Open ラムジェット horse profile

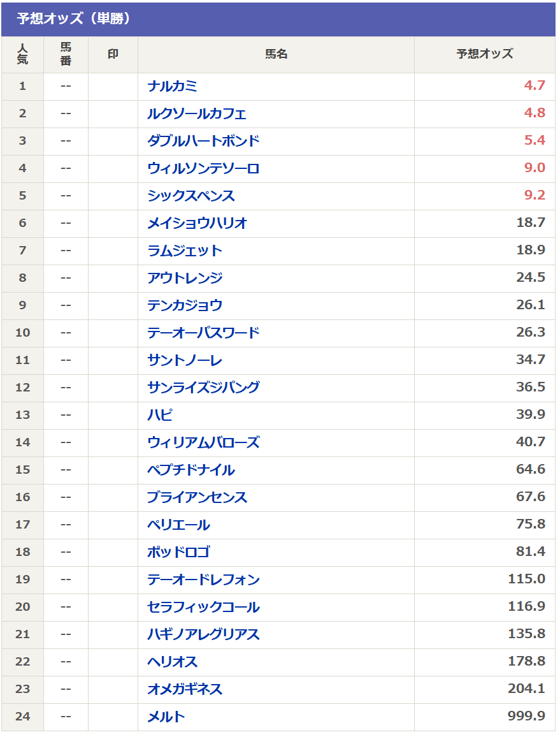tap(185, 251)
